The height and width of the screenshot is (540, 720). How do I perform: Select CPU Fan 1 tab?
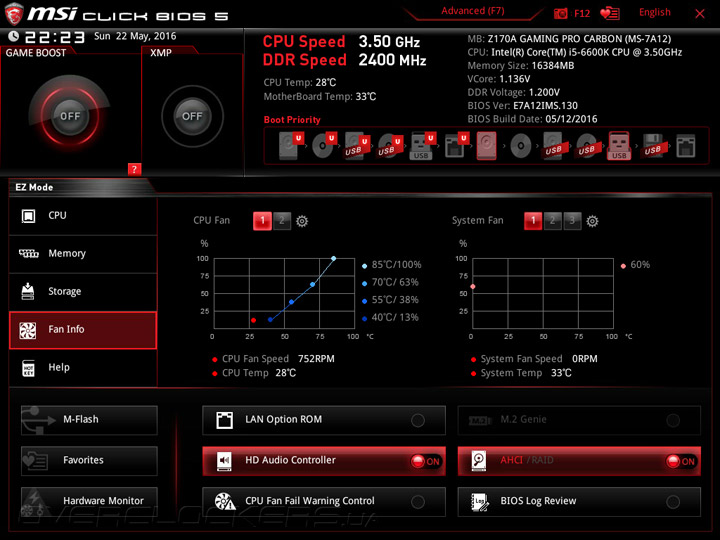click(x=262, y=221)
